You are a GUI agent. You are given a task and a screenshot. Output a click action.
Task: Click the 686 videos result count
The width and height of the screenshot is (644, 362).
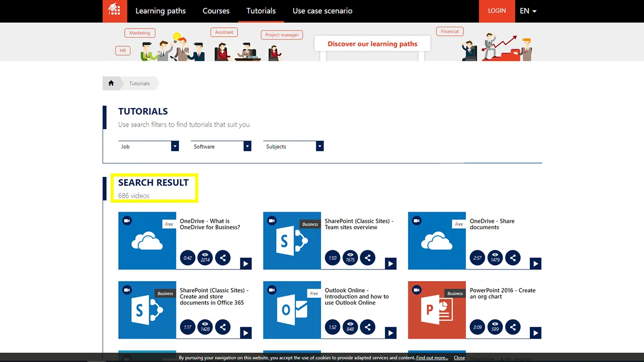point(134,196)
